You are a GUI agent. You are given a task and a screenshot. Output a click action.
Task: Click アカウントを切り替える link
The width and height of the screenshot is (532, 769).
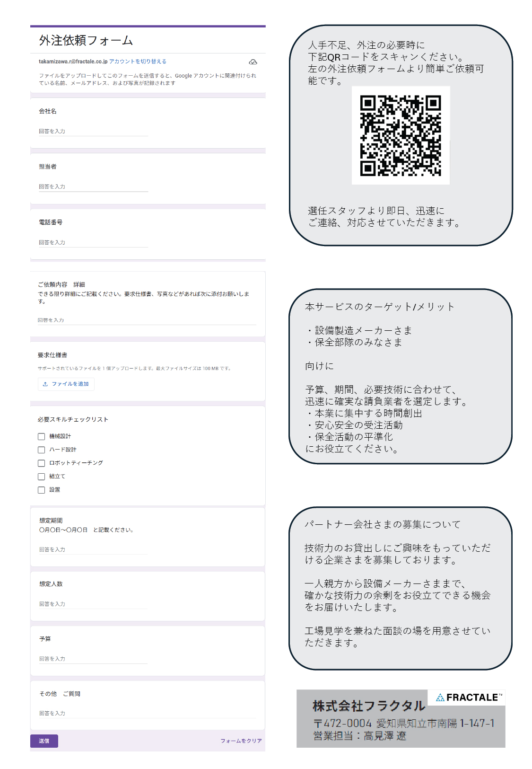(x=138, y=62)
